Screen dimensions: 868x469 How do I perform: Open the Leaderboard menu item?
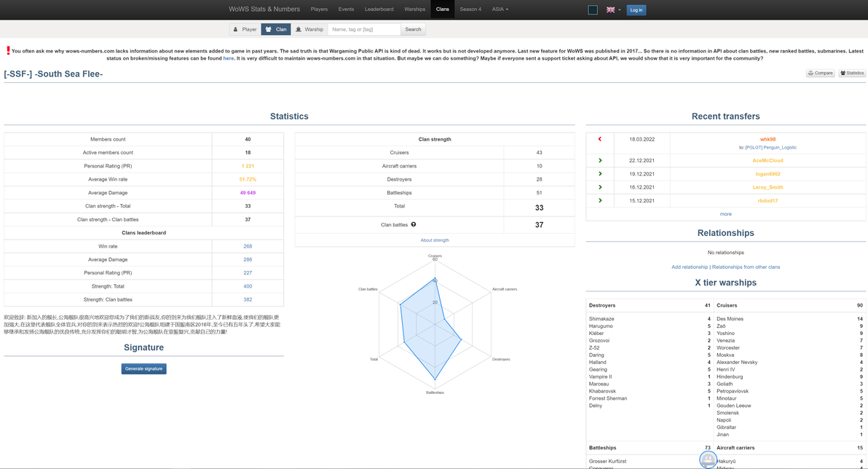(379, 9)
